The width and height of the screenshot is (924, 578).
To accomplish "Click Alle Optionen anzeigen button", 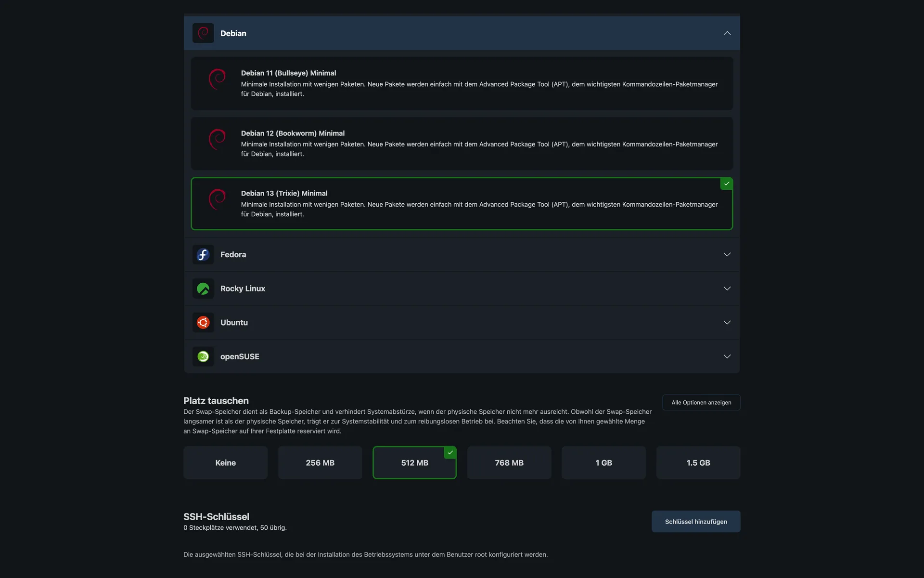I will (701, 403).
